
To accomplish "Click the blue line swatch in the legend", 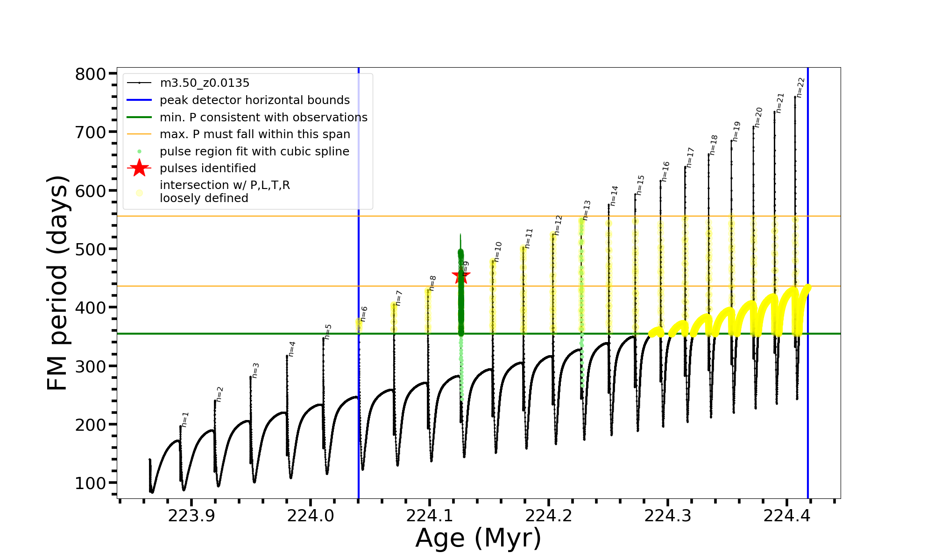I will tap(139, 100).
